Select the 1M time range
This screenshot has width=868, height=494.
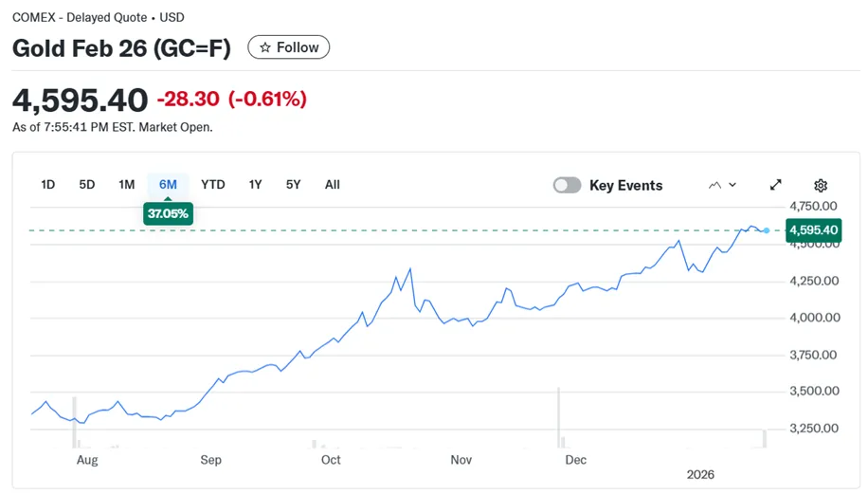point(127,185)
